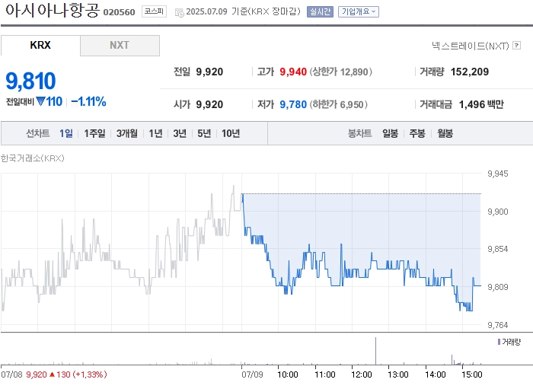Switch to 주봉 weekly candle chart

click(x=417, y=133)
